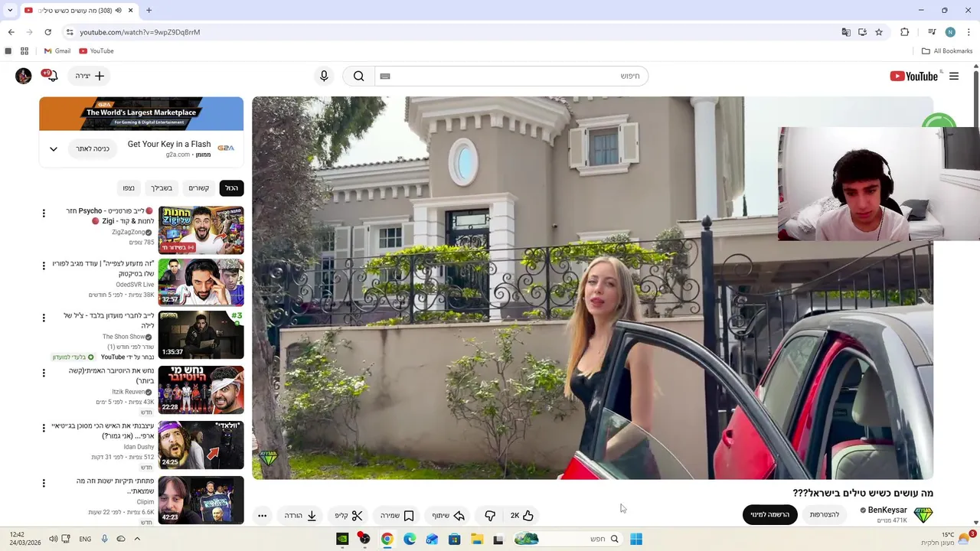Viewport: 980px width, 551px height.
Task: Open more actions three-dot menu under video
Action: point(262,516)
